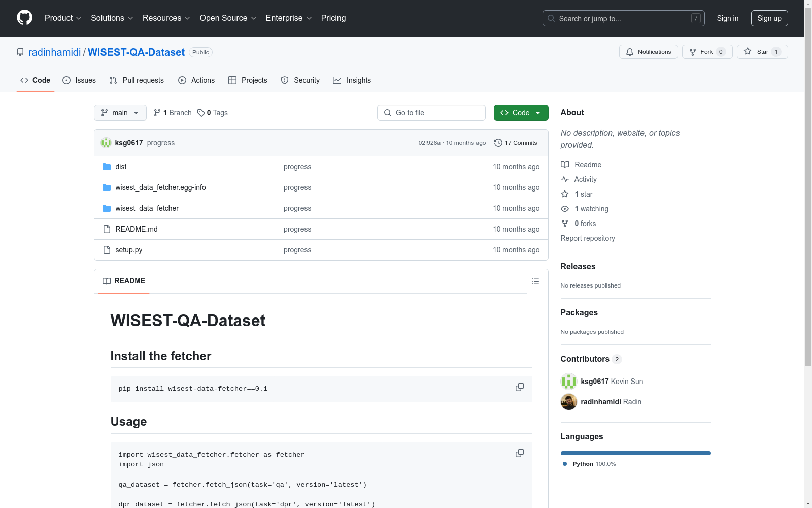Open the dist folder
812x508 pixels.
[x=121, y=167]
